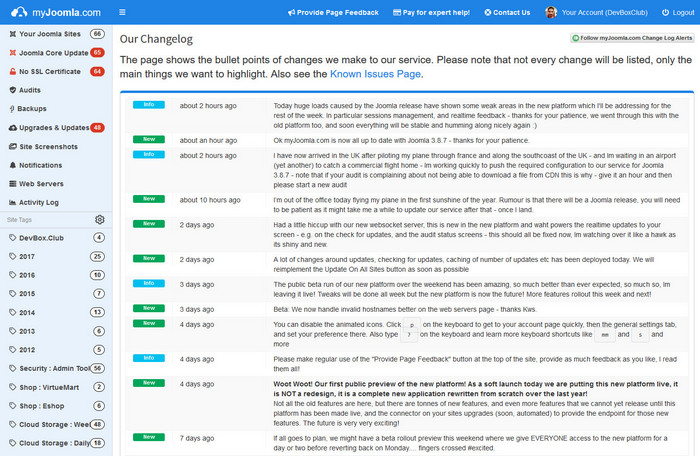
Task: Click the red 65 core update badge
Action: coord(97,53)
